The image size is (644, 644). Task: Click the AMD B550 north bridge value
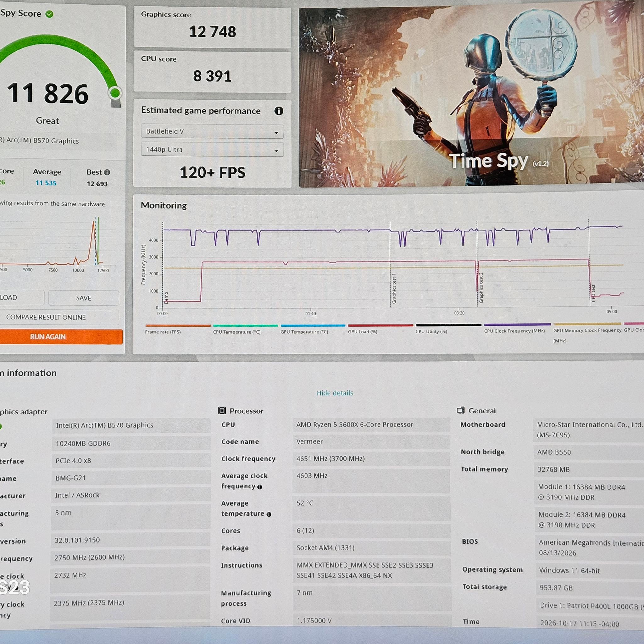tap(554, 452)
